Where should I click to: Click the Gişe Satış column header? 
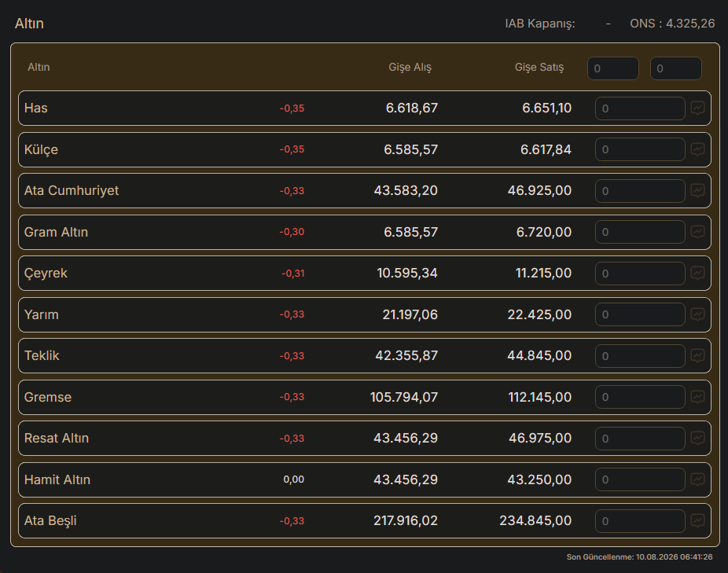539,68
